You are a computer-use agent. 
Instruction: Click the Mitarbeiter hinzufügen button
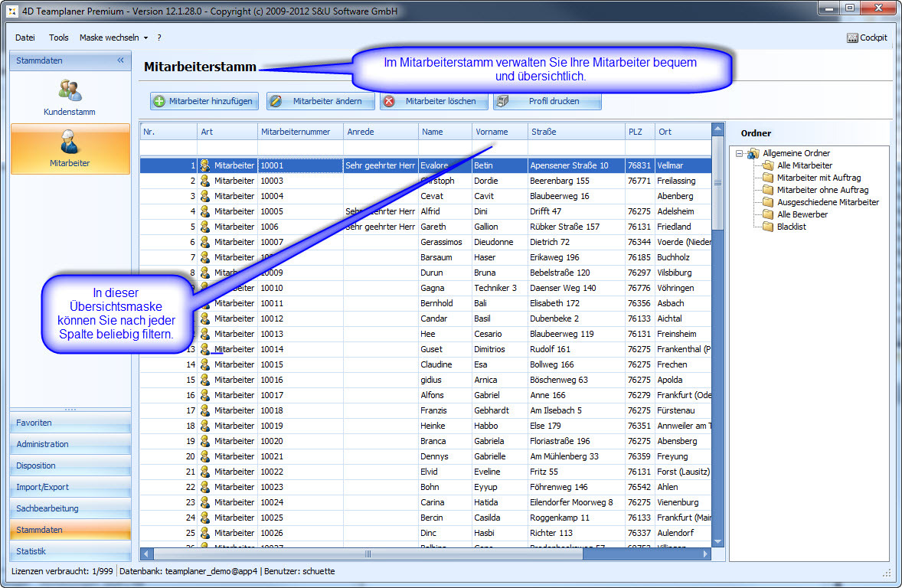coord(203,101)
